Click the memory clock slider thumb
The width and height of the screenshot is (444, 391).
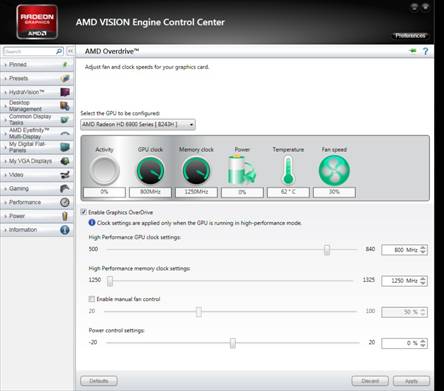tap(110, 281)
